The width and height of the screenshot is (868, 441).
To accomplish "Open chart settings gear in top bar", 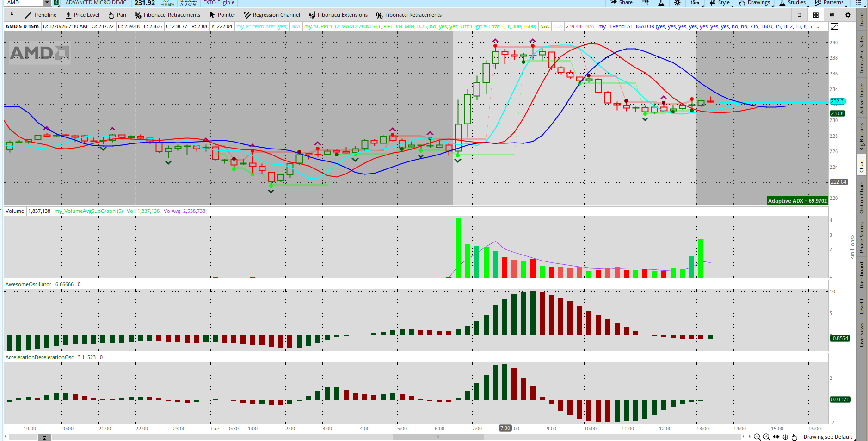I will 677,3.
